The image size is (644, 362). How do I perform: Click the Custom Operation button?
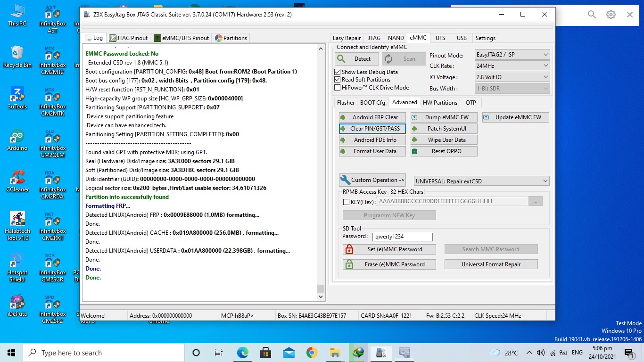point(372,180)
